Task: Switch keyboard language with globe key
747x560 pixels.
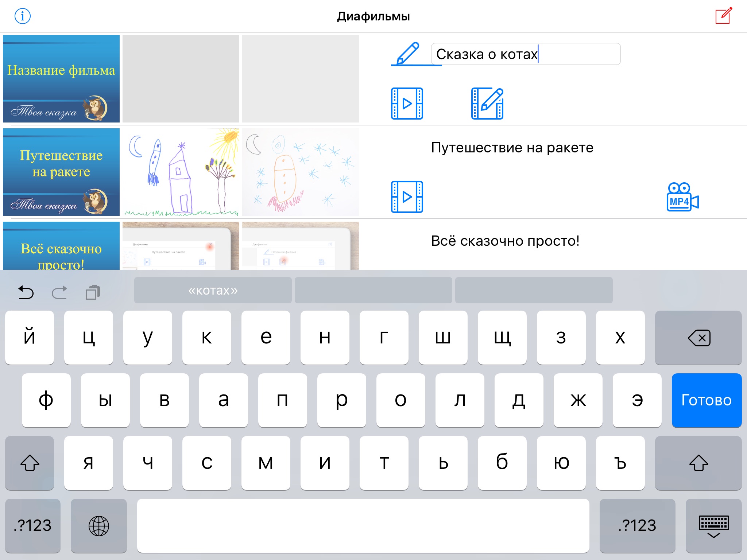Action: click(98, 526)
